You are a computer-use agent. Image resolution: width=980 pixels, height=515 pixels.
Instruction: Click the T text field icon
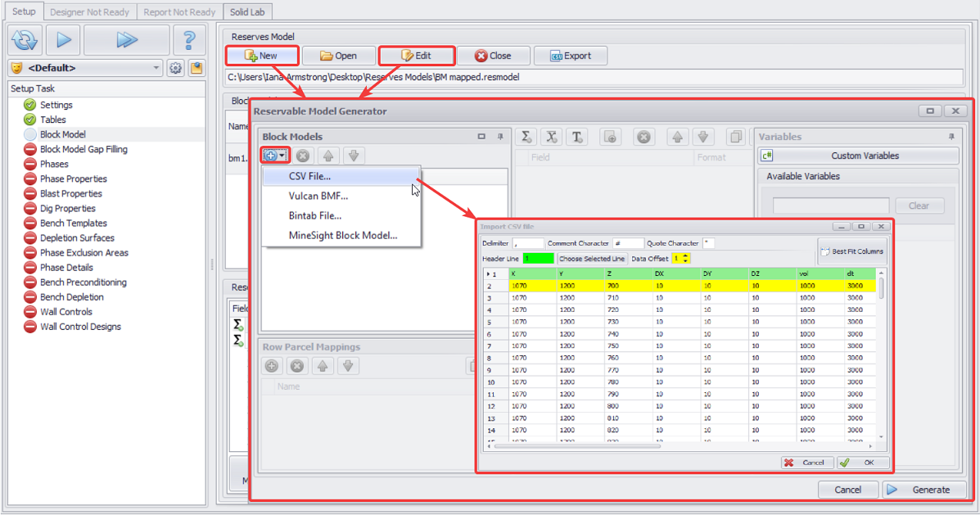coord(576,137)
